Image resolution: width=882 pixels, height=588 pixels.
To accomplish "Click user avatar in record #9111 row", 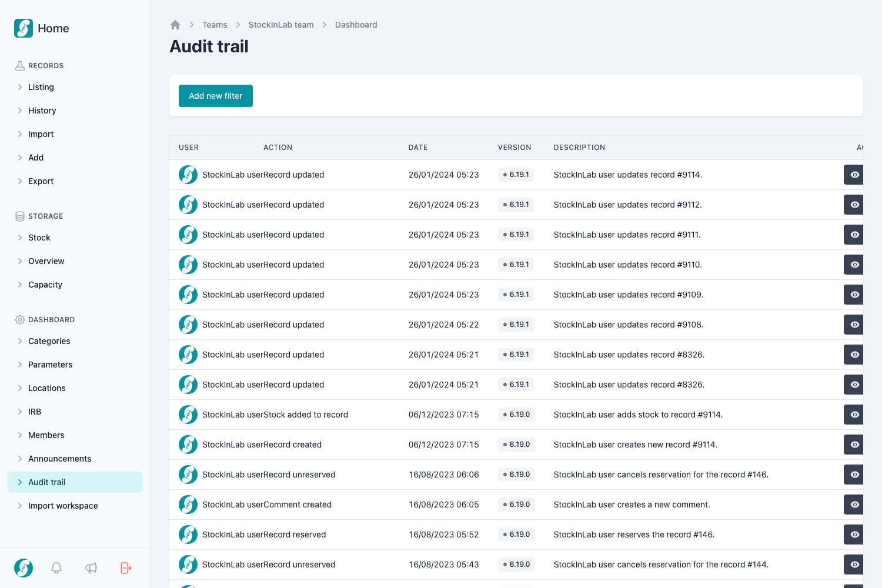I will (x=188, y=235).
